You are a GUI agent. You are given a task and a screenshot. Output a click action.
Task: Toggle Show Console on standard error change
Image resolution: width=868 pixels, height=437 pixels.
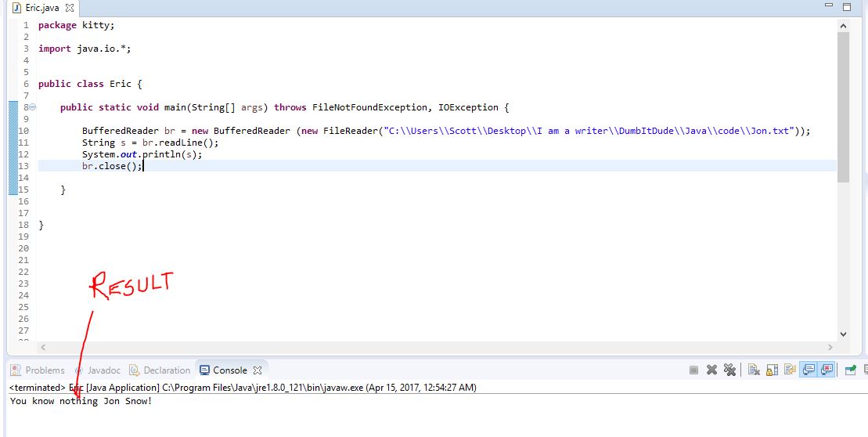pos(827,370)
